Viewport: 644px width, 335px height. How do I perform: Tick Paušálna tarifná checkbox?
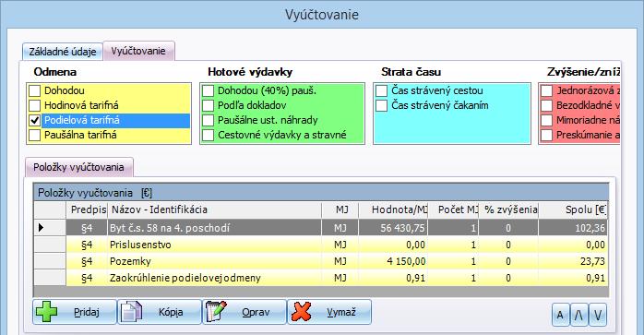35,136
